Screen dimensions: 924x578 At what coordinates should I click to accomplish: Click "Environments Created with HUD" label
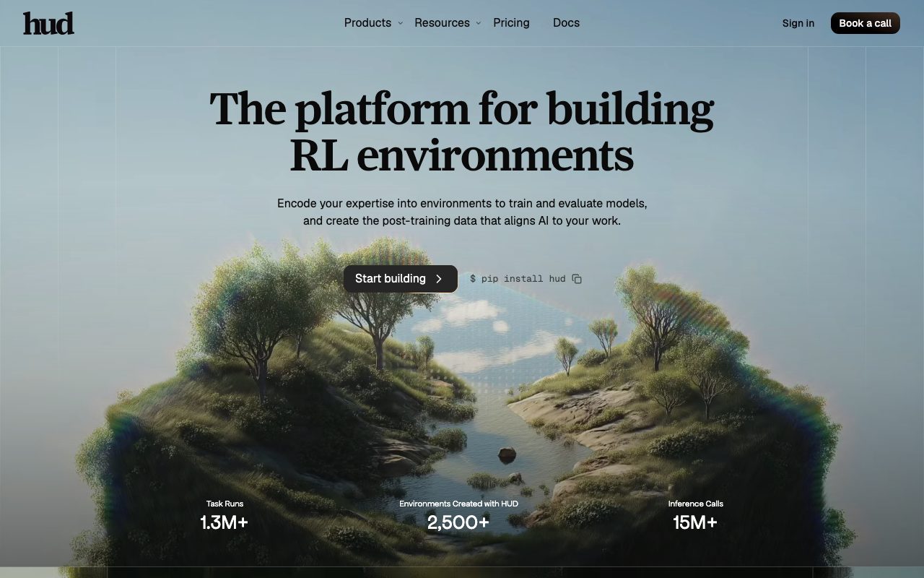[458, 504]
